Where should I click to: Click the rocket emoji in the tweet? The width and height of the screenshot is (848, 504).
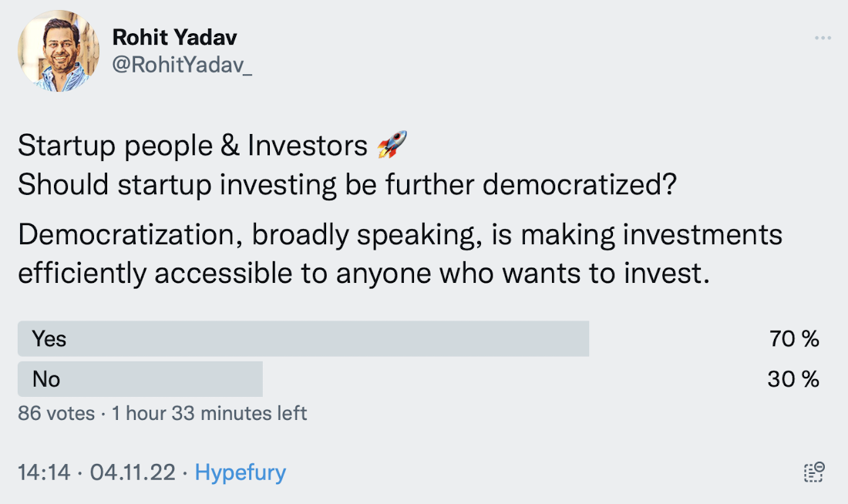tap(392, 146)
